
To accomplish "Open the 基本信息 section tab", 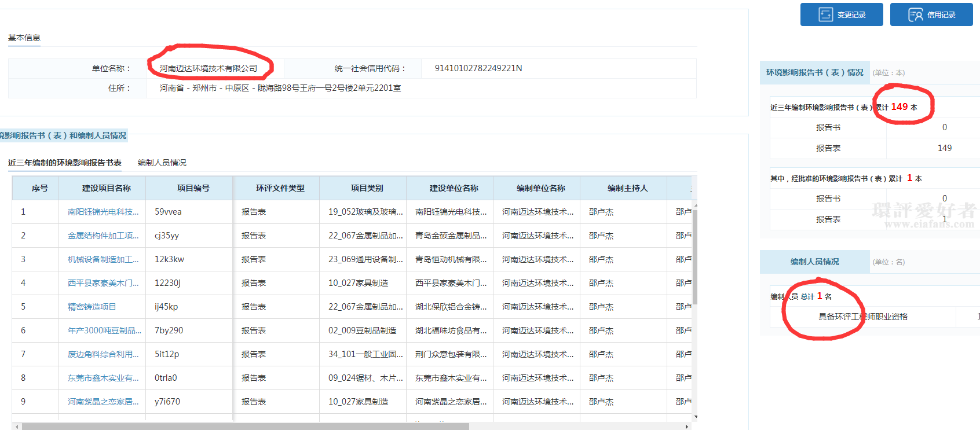I will [x=24, y=38].
